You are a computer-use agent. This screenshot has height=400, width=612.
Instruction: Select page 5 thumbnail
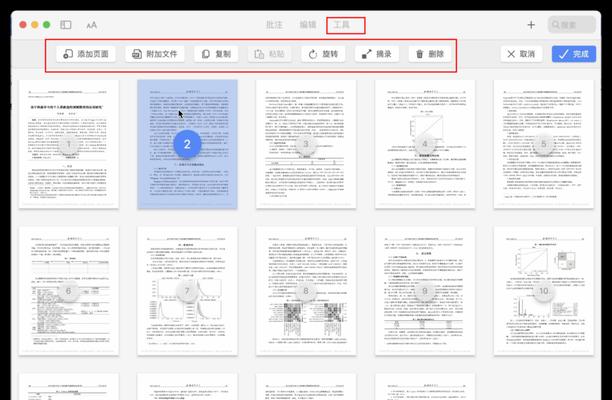coord(544,144)
